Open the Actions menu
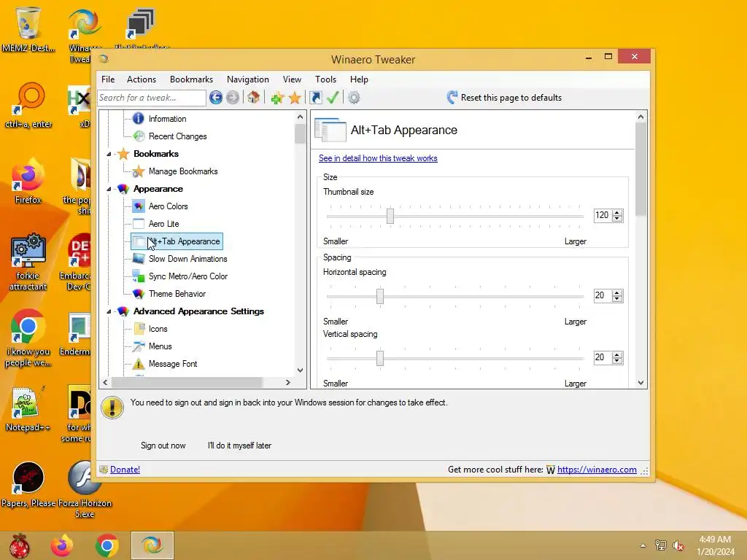Image resolution: width=747 pixels, height=560 pixels. click(142, 79)
